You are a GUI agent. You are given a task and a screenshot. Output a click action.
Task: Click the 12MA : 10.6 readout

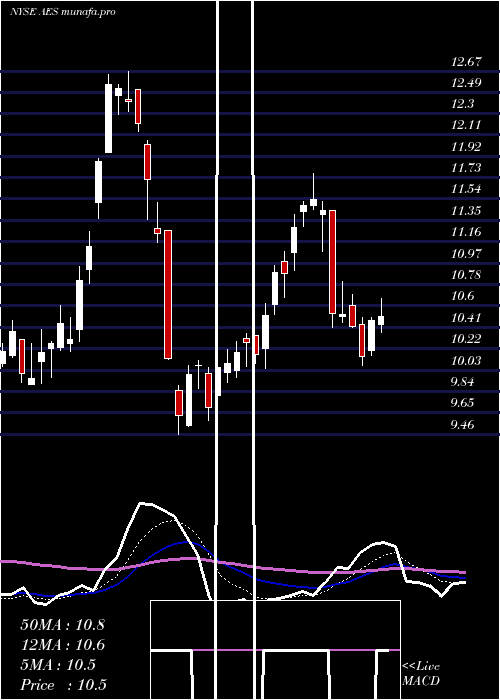(x=62, y=645)
